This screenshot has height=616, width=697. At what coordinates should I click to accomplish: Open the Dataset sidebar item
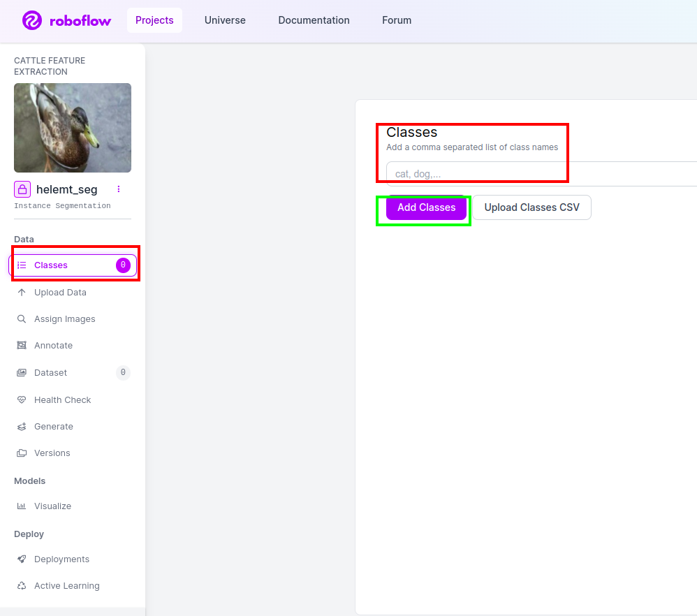(x=73, y=372)
